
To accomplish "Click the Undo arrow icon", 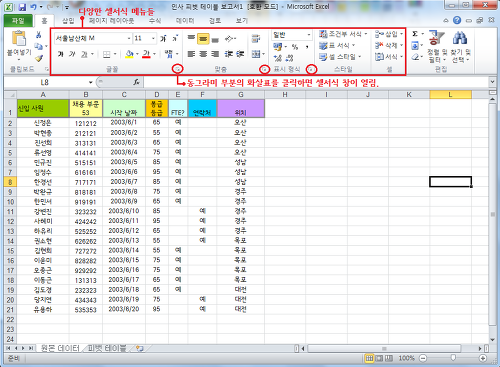I will 33,7.
